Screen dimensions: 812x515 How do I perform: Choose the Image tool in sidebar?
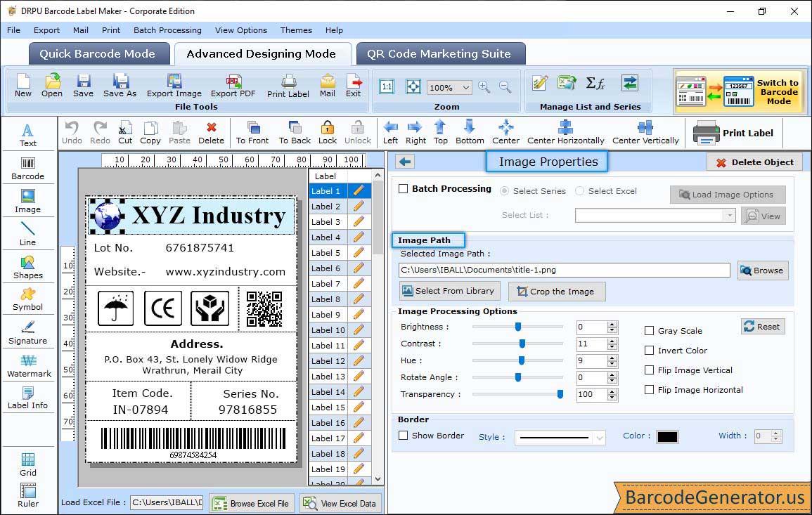click(x=28, y=202)
